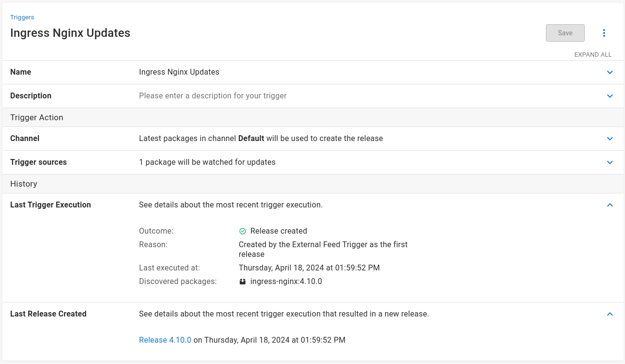Click the Last Trigger Execution row label
Image resolution: width=625 pixels, height=364 pixels.
tap(50, 205)
